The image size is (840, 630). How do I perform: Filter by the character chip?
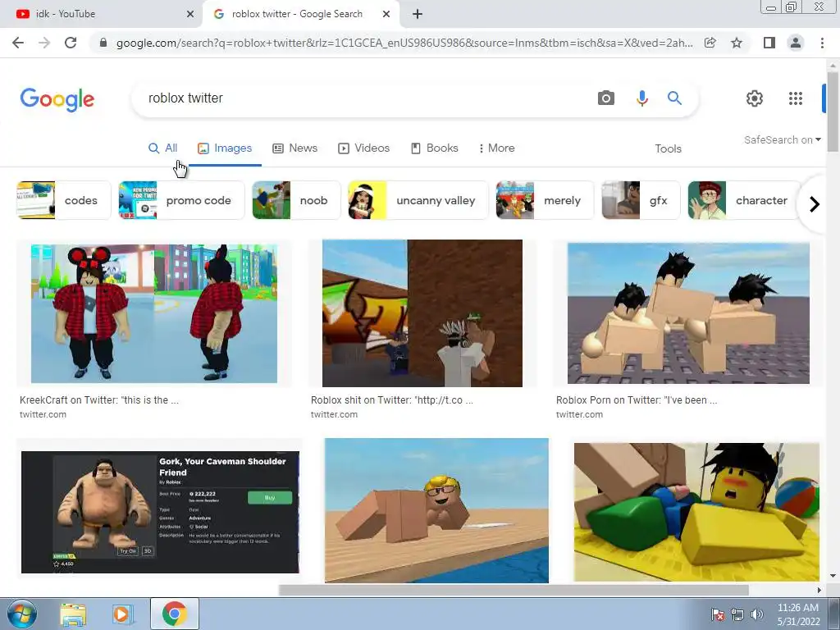pyautogui.click(x=745, y=200)
